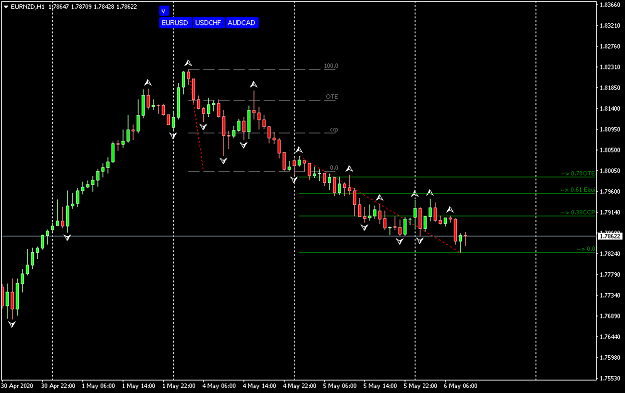625x393 pixels.
Task: Click the 1.79600 price axis label
Action: coord(610,191)
